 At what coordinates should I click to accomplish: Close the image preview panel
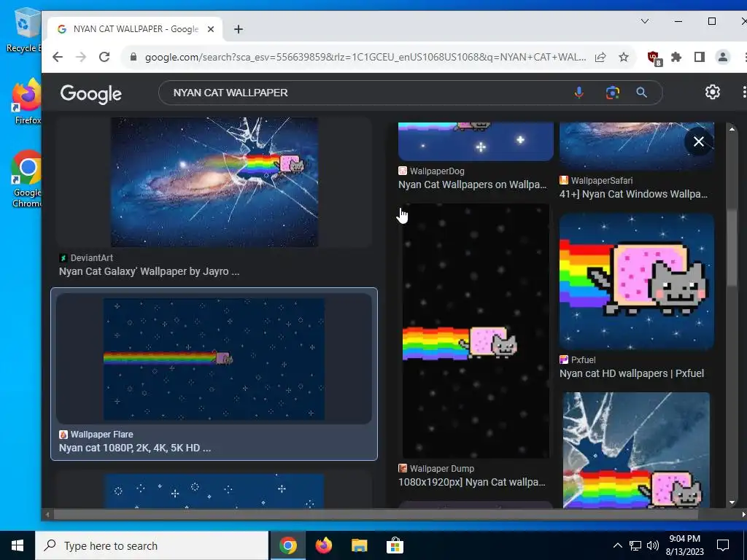point(698,141)
